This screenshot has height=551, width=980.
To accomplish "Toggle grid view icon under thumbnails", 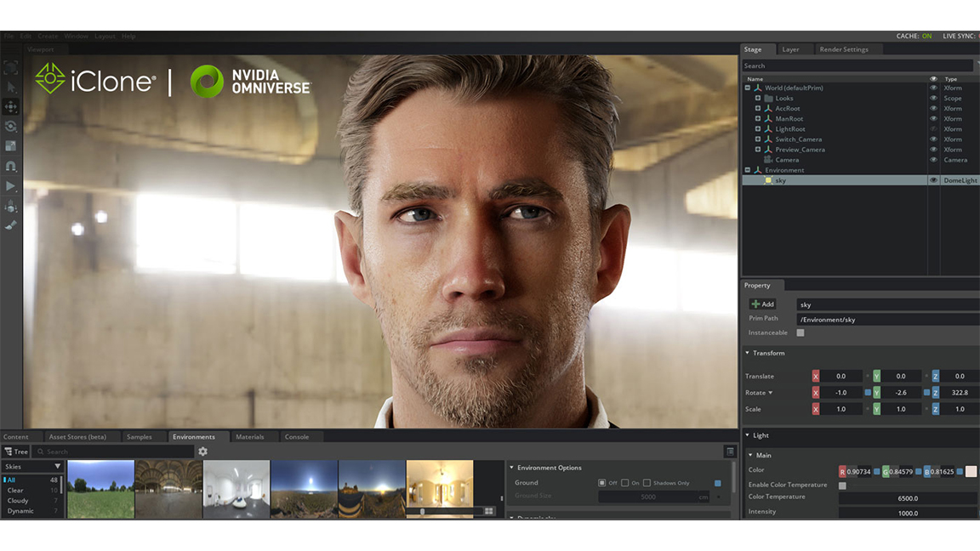I will [x=489, y=511].
